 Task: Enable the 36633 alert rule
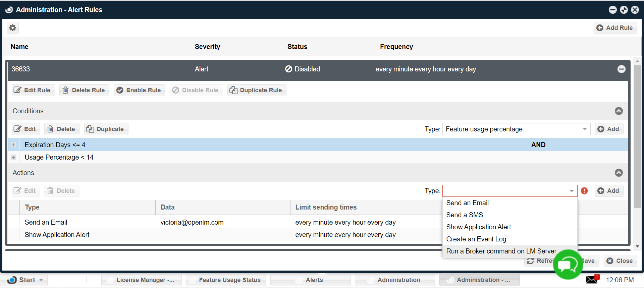(x=139, y=90)
